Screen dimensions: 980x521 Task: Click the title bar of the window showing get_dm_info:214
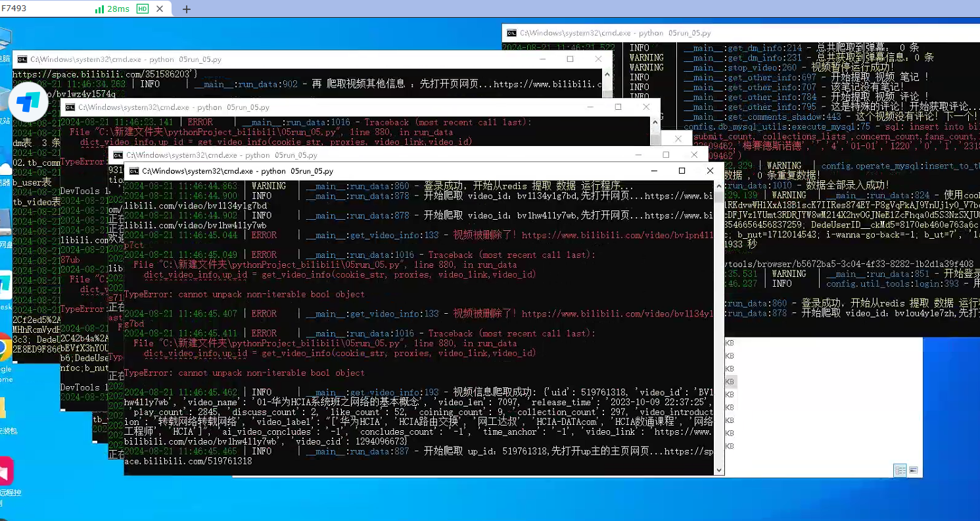coord(741,33)
